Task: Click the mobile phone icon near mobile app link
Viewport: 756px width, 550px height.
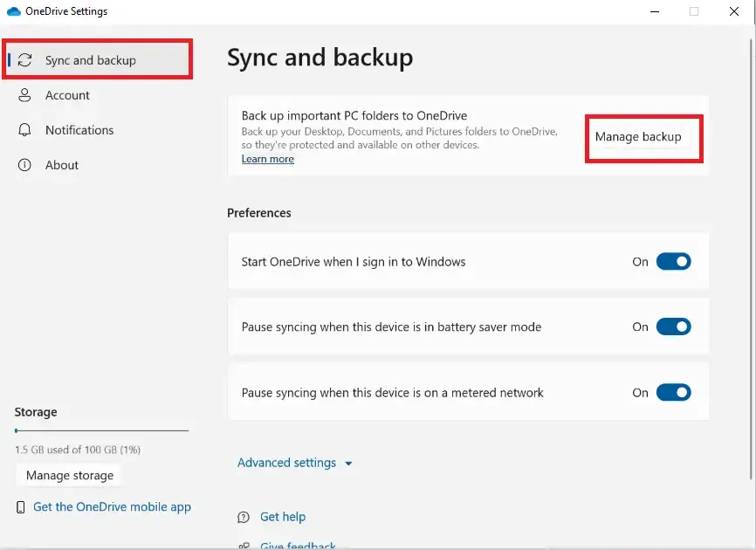Action: click(x=19, y=506)
